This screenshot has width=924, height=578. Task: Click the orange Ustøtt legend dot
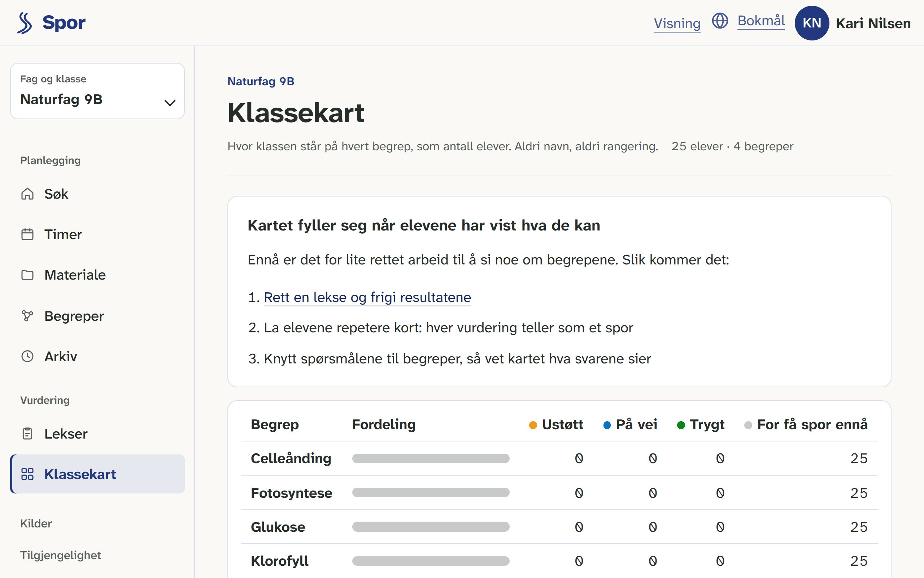(x=533, y=425)
